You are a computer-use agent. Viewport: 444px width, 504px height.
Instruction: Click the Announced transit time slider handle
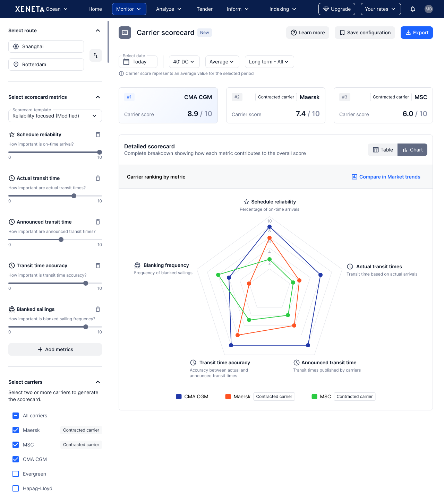point(61,240)
